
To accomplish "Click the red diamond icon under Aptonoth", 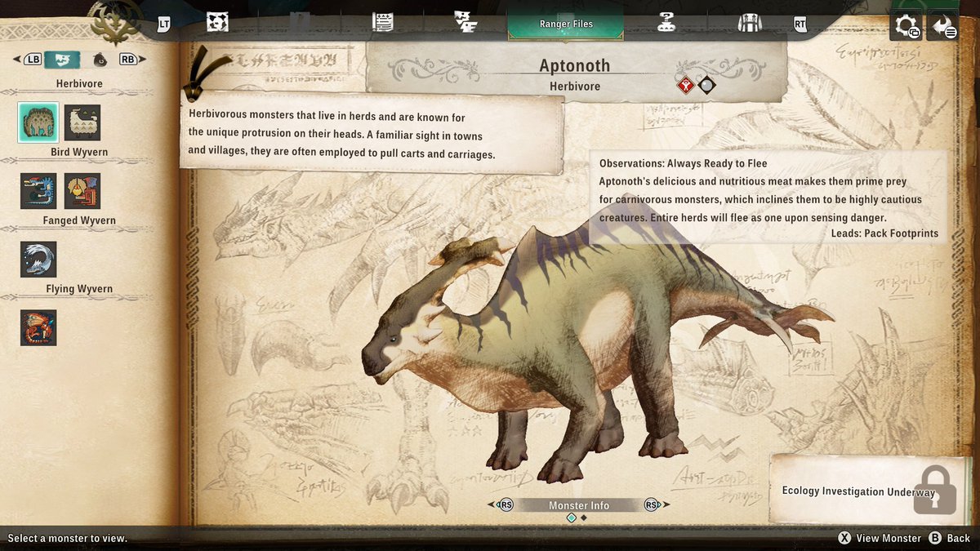I will coord(685,84).
